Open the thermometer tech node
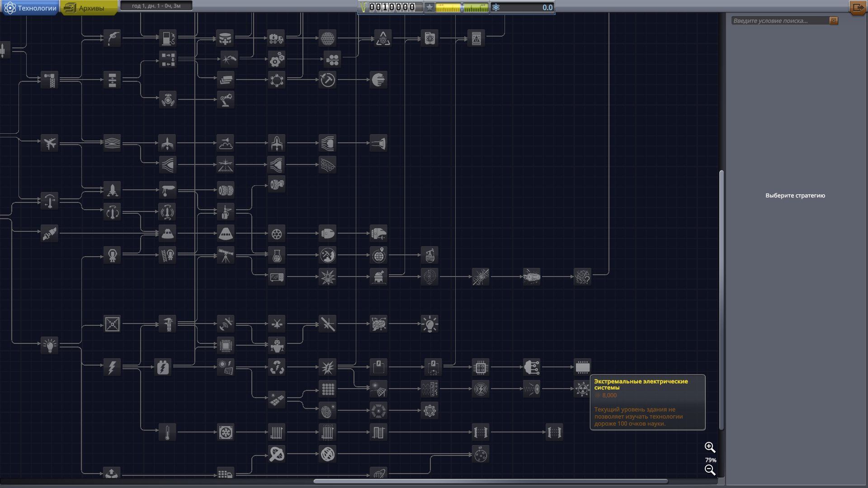Screen dimensions: 868x488 pyautogui.click(x=167, y=432)
